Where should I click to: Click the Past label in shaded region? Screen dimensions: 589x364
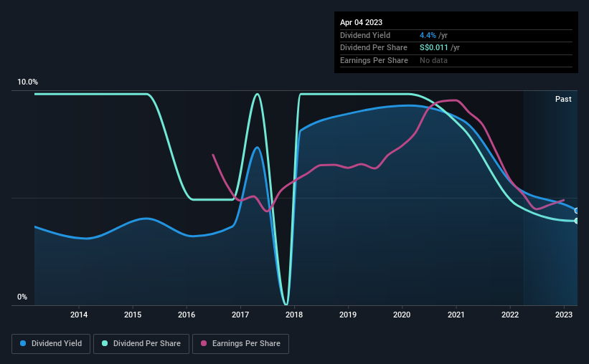pos(563,99)
